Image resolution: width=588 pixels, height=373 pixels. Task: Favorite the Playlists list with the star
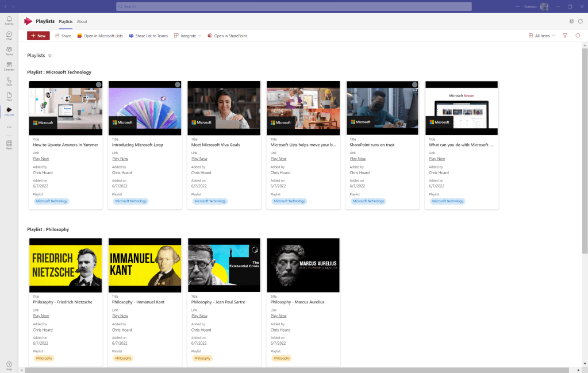pos(50,56)
